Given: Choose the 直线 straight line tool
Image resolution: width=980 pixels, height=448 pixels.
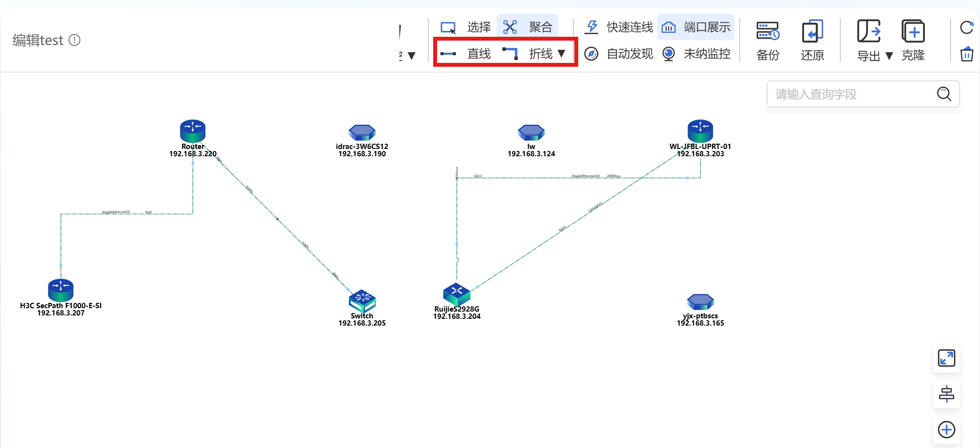Looking at the screenshot, I should pyautogui.click(x=466, y=53).
